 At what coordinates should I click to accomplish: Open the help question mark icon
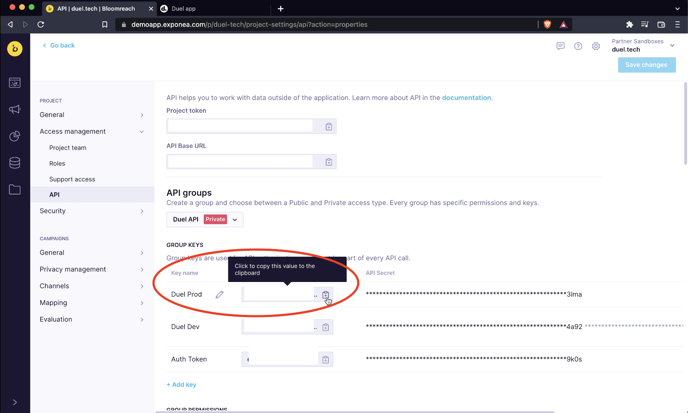point(578,46)
